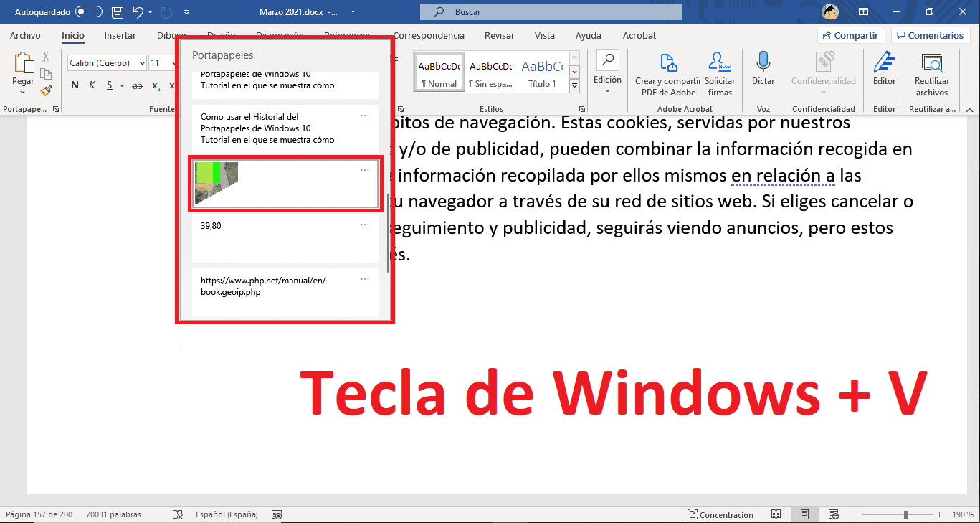The height and width of the screenshot is (523, 980).
Task: Open options (…) for the 39,80 item
Action: point(365,225)
